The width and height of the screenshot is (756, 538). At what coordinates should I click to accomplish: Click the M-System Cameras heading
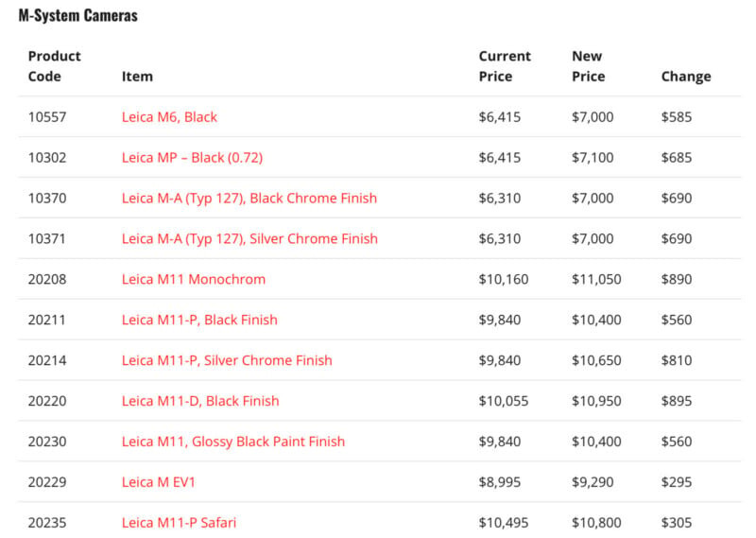tap(77, 16)
